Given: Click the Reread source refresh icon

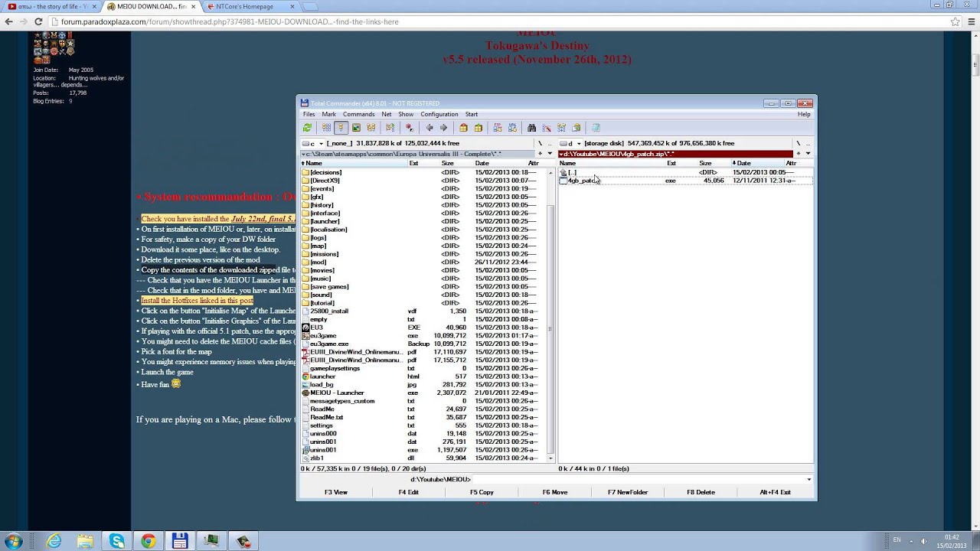Looking at the screenshot, I should pyautogui.click(x=307, y=128).
